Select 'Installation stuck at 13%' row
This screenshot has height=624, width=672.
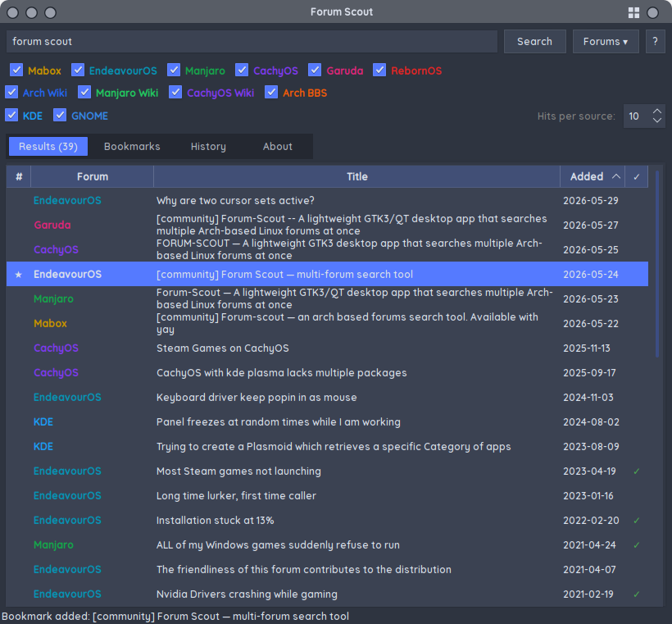pyautogui.click(x=327, y=521)
